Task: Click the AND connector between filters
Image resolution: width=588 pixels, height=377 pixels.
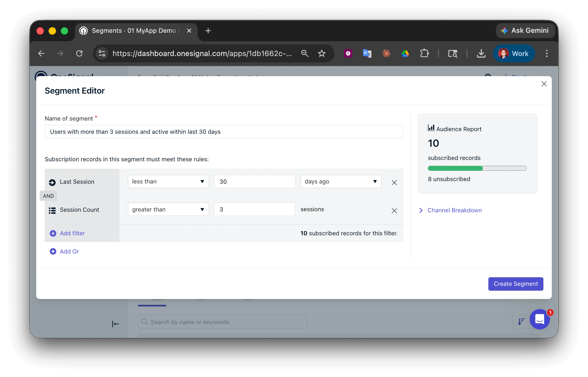Action: pyautogui.click(x=48, y=196)
